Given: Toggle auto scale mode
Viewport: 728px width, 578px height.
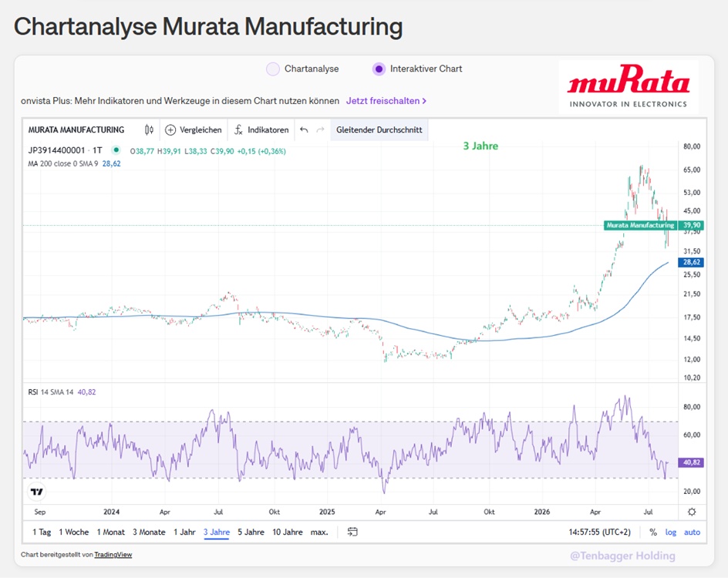Looking at the screenshot, I should click(692, 532).
